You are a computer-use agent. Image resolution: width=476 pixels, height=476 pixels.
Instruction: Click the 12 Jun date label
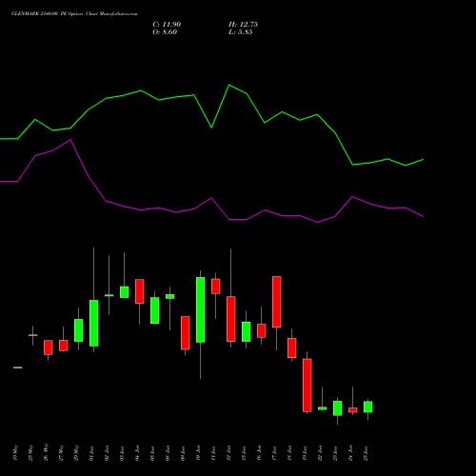(x=229, y=453)
